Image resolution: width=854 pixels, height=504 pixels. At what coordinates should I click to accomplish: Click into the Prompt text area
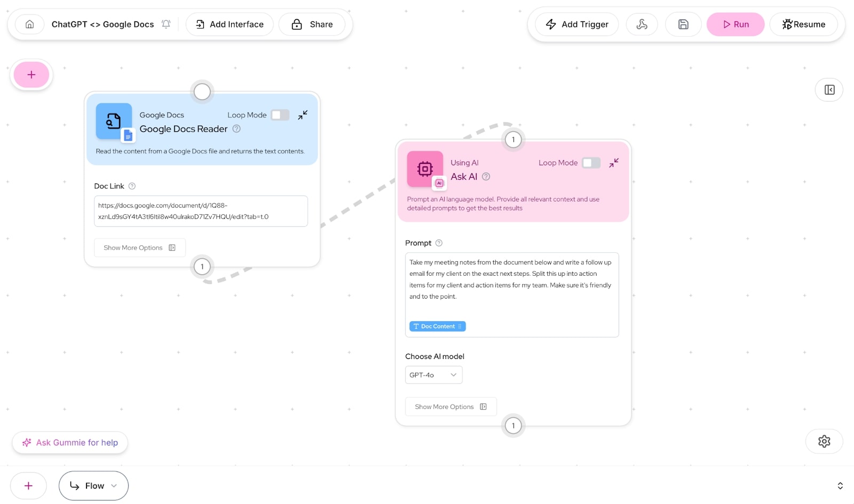512,294
